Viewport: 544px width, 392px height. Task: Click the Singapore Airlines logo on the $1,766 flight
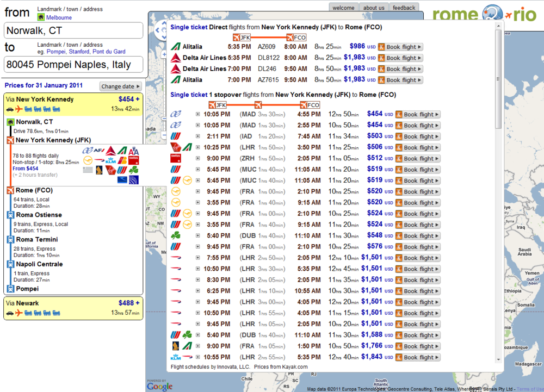176,346
